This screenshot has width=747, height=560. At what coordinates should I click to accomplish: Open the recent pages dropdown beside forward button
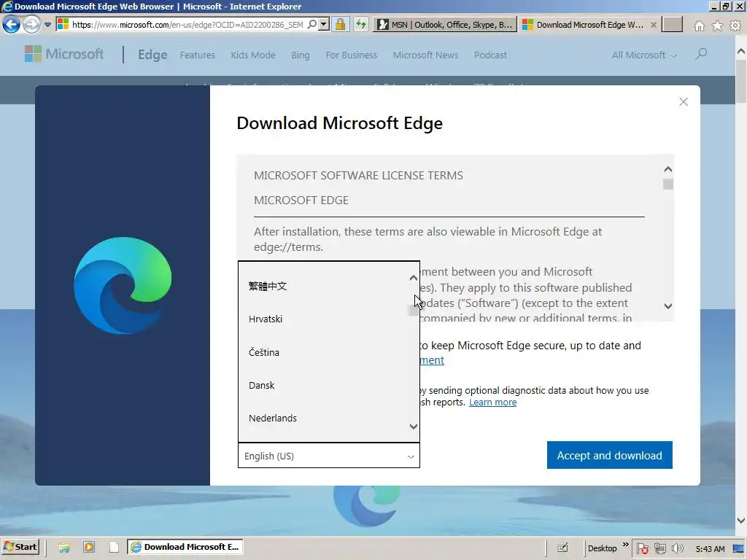[47, 25]
